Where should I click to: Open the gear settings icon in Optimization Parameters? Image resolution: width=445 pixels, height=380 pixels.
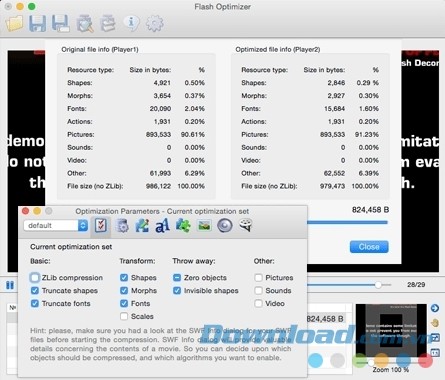[x=122, y=226]
